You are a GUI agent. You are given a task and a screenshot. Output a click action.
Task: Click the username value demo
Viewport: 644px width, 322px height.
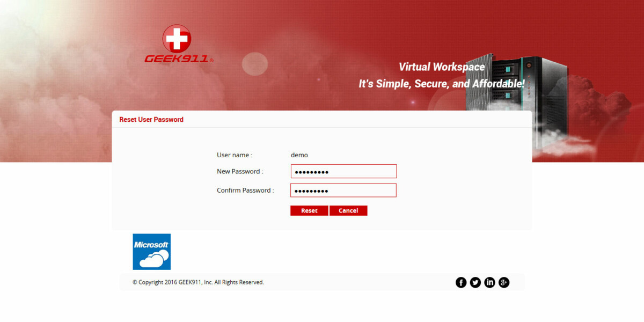[x=299, y=155]
